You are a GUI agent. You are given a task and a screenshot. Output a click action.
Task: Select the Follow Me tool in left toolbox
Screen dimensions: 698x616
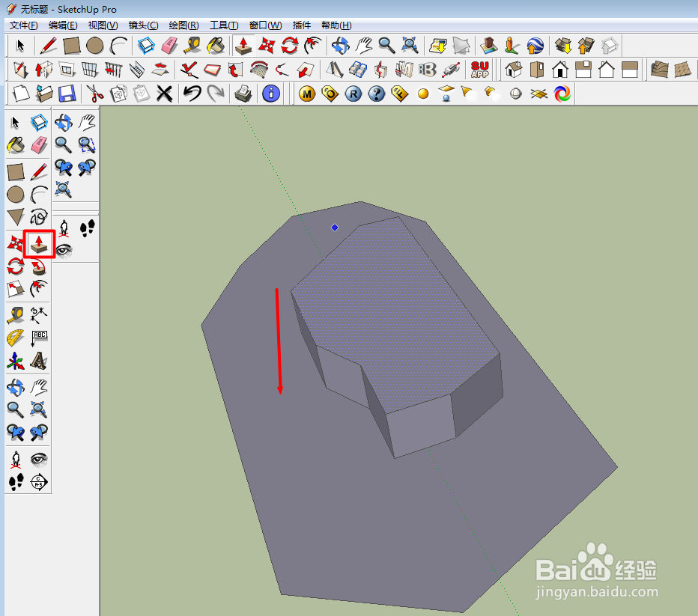(39, 267)
